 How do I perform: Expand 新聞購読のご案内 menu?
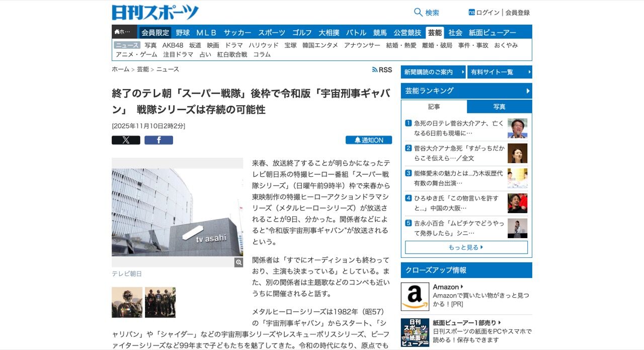point(433,72)
